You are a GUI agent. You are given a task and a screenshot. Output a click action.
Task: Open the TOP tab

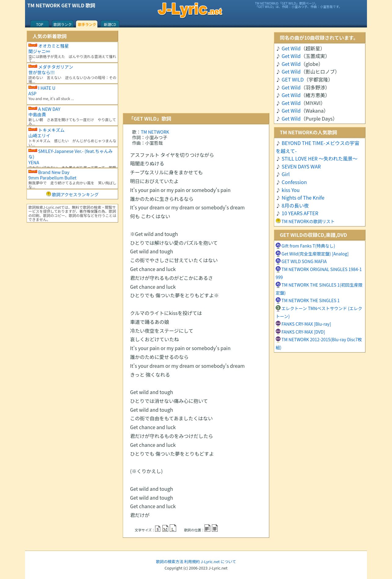click(40, 24)
